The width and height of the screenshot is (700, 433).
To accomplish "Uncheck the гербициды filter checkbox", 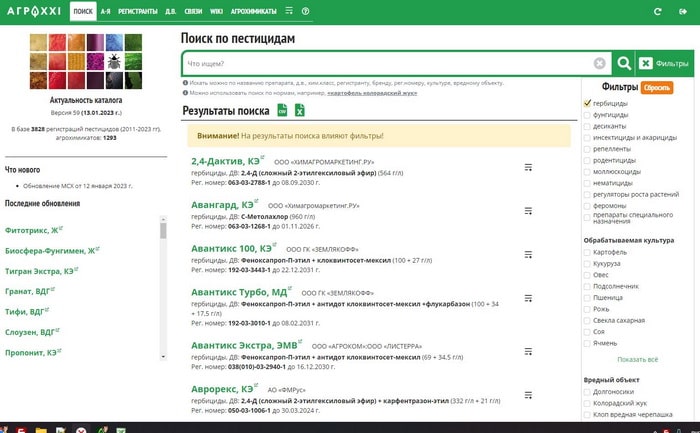I will pos(587,103).
